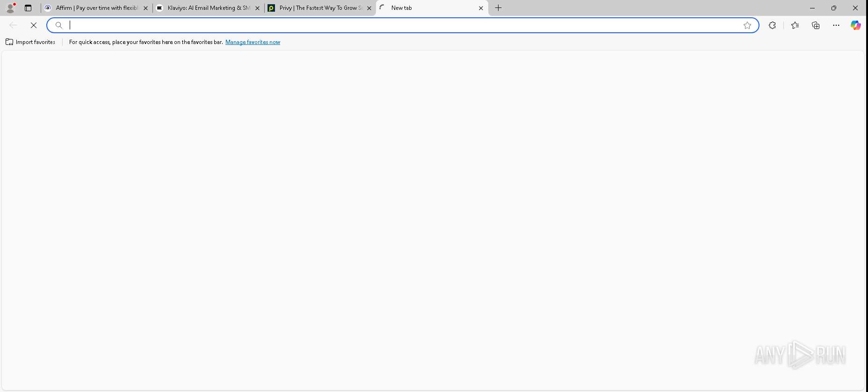Click the search icon in address bar
This screenshot has height=392, width=868.
(59, 25)
